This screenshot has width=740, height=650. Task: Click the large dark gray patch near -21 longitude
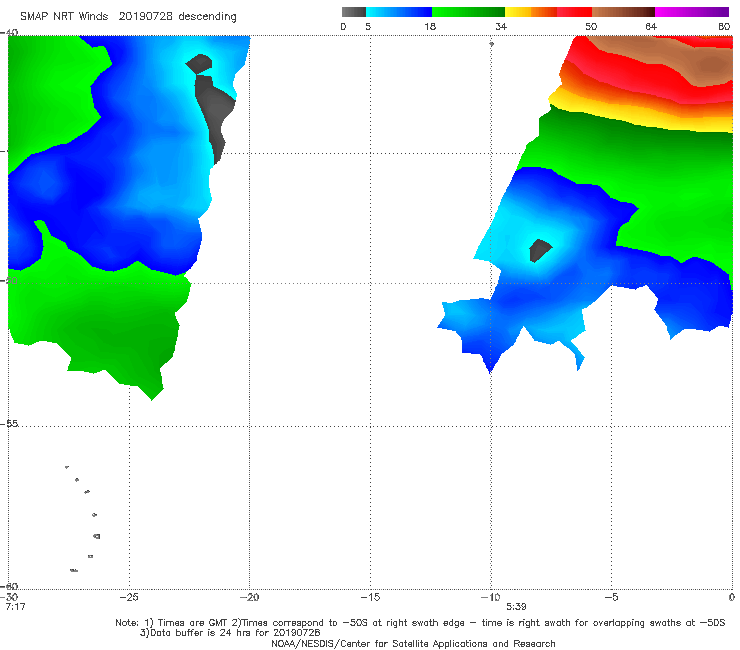[x=215, y=111]
